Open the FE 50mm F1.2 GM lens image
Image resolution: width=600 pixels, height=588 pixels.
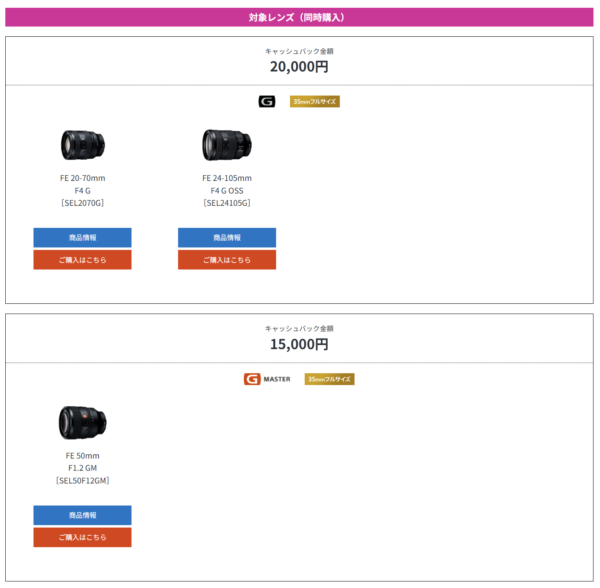point(82,423)
